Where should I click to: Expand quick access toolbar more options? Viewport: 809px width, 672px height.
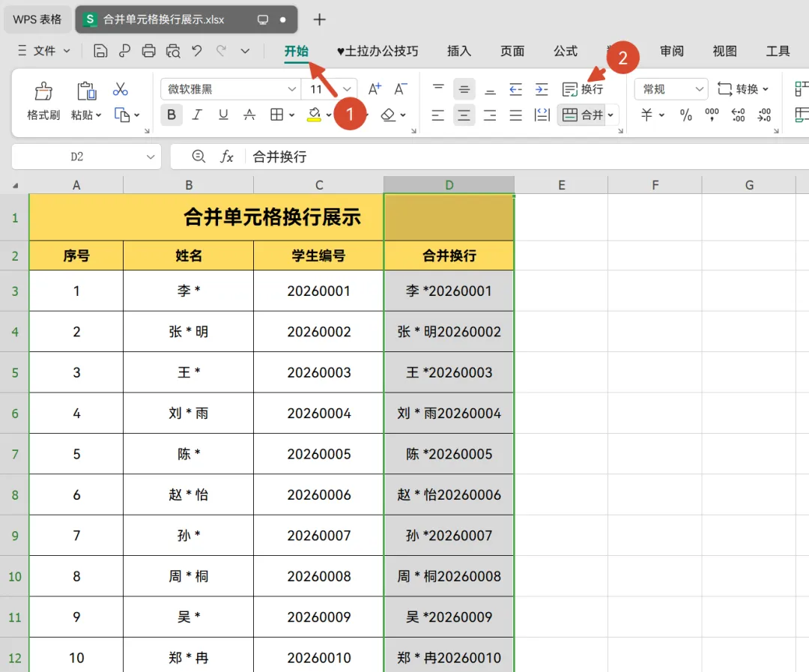click(245, 51)
